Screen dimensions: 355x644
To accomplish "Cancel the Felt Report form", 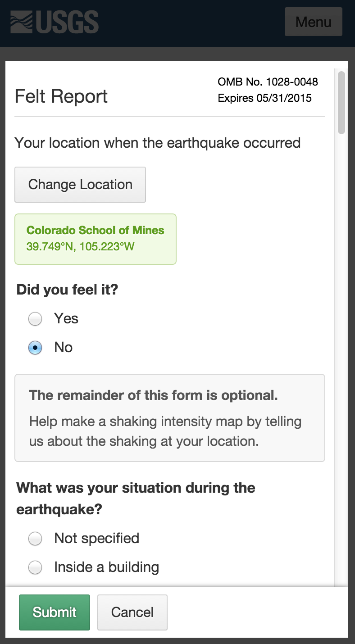I will [132, 612].
